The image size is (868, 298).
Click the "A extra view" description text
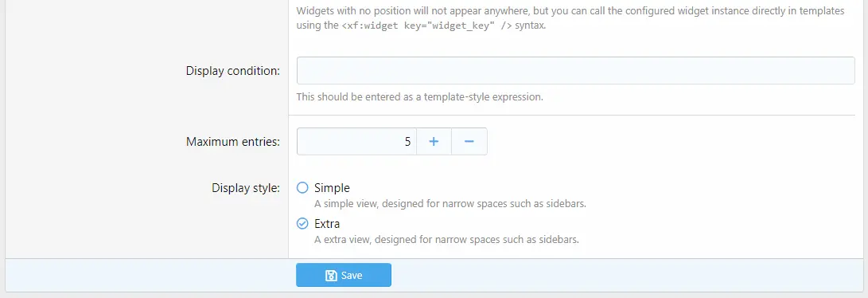[x=447, y=240]
